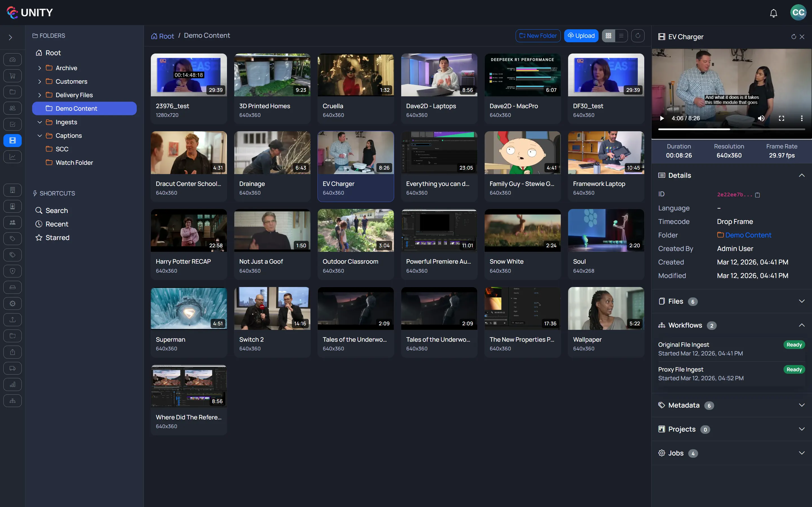Select the film strip media library icon in sidebar
Screen dimensions: 812x507
12,141
